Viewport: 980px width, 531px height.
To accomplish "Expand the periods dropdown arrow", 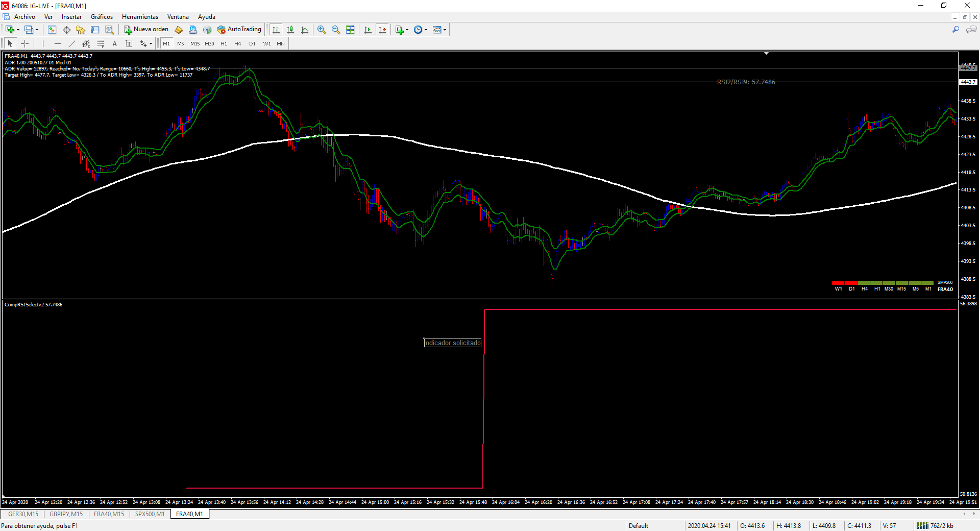I will coord(426,30).
